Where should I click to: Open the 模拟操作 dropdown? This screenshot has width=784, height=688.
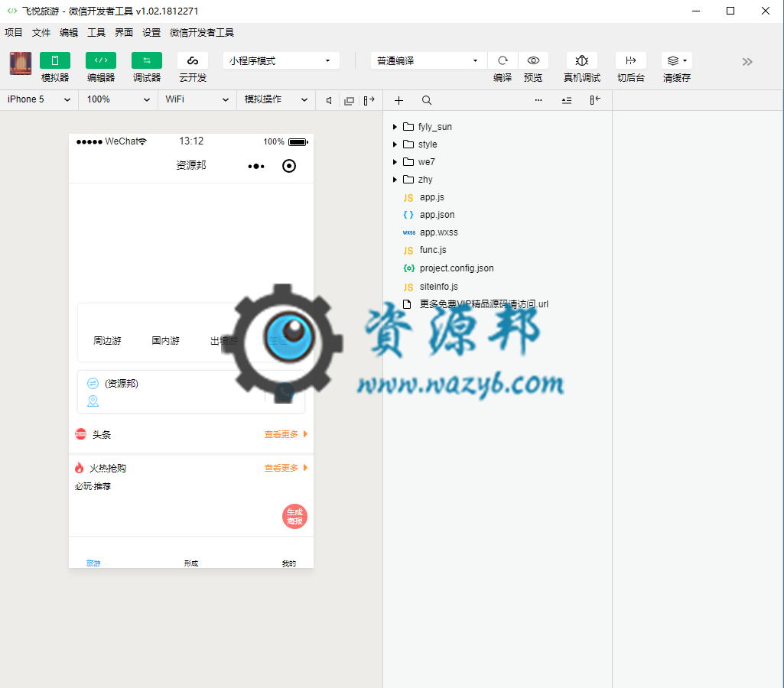point(275,99)
